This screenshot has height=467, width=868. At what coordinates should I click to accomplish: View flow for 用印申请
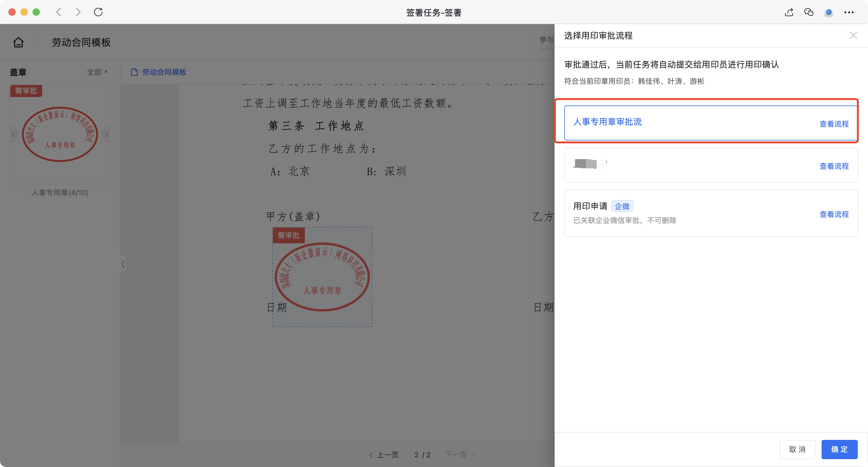pos(834,214)
